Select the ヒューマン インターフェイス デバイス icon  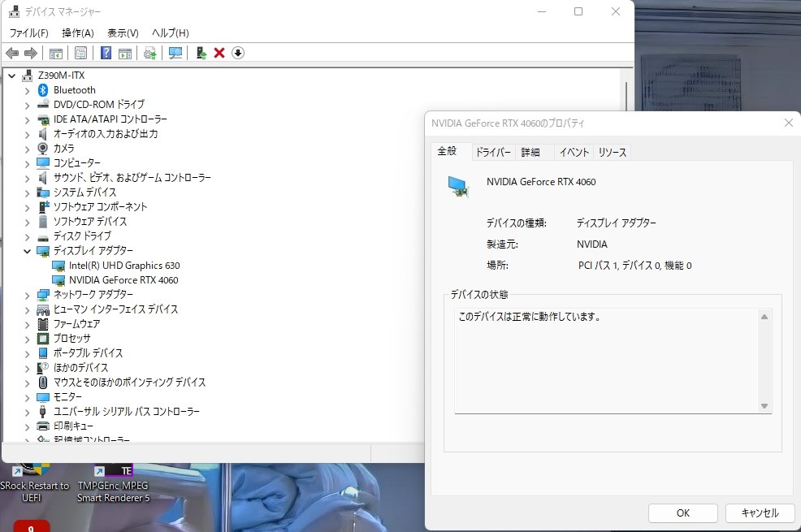coord(43,309)
